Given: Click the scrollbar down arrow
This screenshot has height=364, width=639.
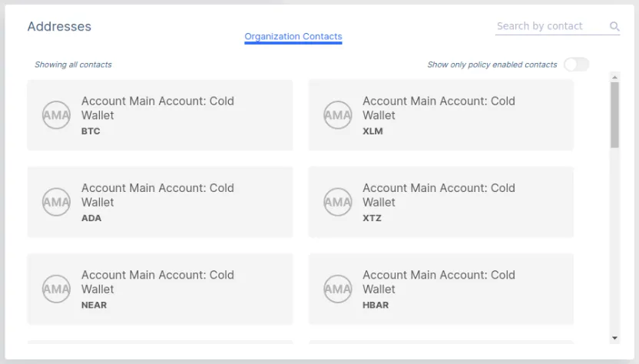Looking at the screenshot, I should [614, 338].
